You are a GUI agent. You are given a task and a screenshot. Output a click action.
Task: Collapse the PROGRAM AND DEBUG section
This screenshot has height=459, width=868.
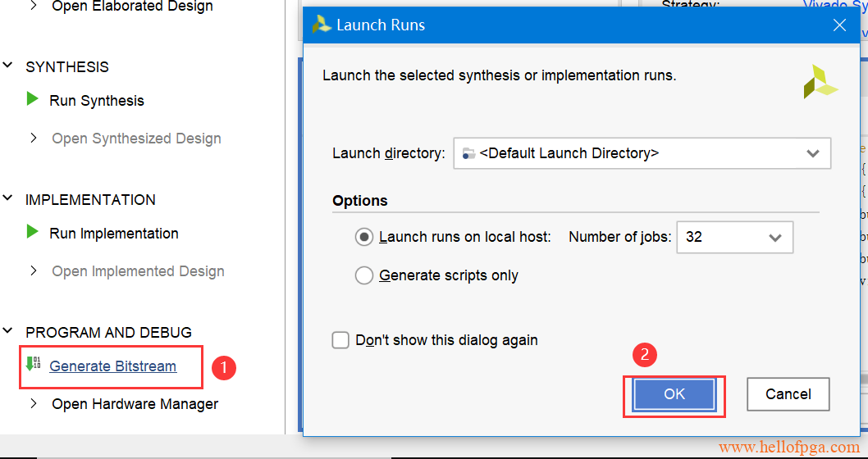9,332
